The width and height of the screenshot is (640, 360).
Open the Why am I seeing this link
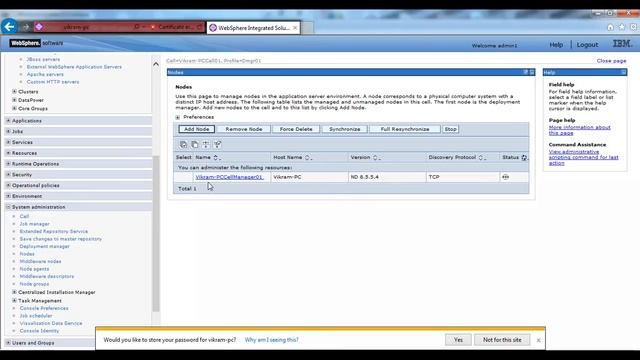tap(271, 340)
